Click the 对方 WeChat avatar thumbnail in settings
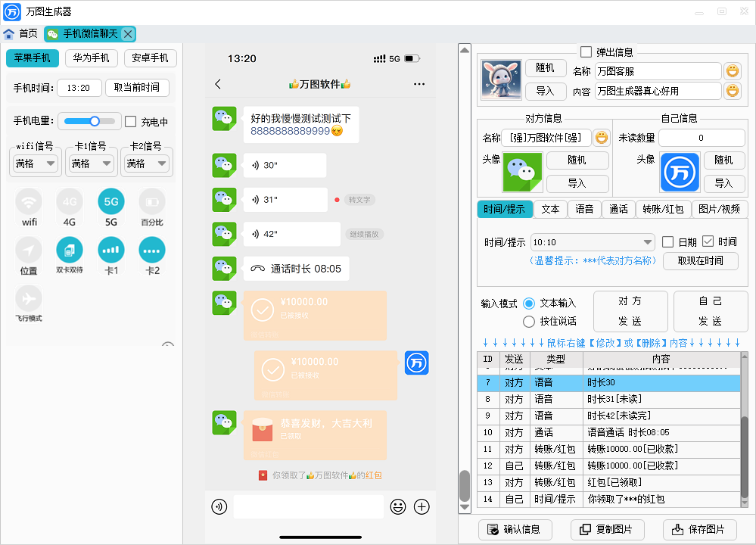The width and height of the screenshot is (756, 545). point(523,172)
